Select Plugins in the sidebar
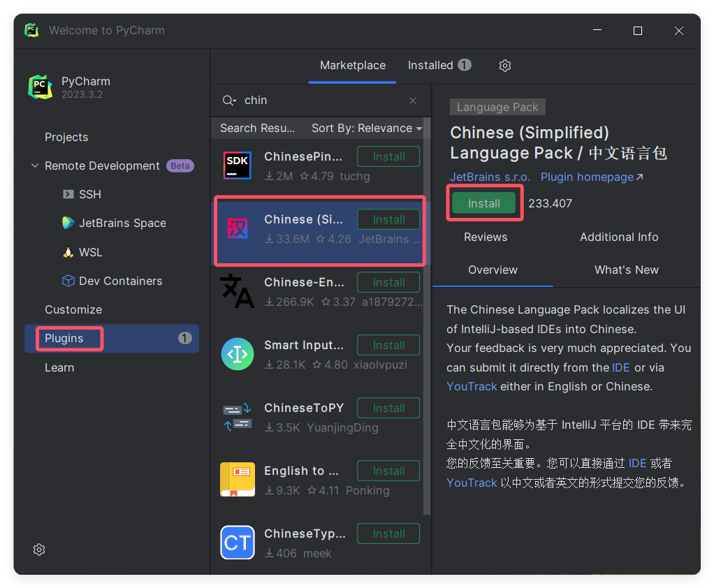 point(112,338)
